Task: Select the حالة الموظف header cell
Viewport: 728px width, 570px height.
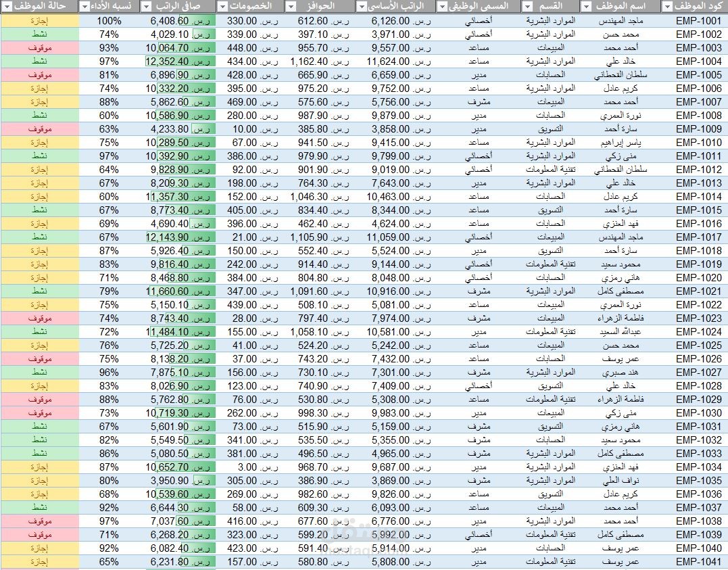Action: (39, 7)
